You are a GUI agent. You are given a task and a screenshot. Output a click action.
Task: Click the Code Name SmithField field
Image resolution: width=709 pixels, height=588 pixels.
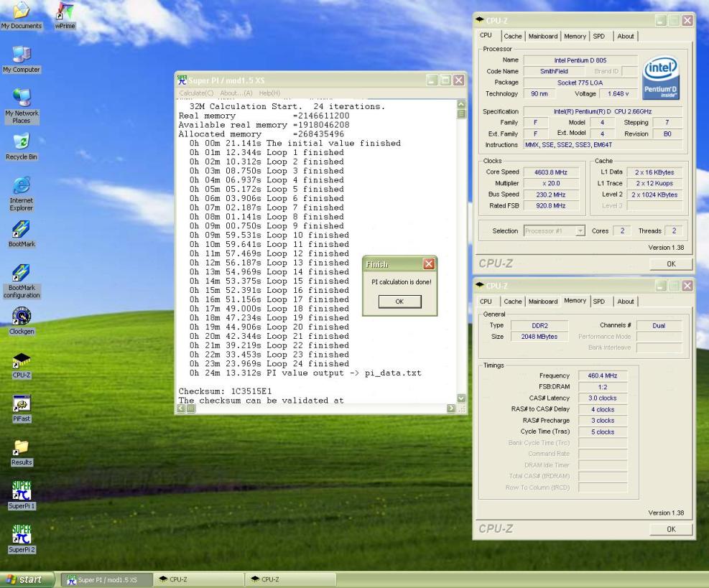[x=554, y=71]
